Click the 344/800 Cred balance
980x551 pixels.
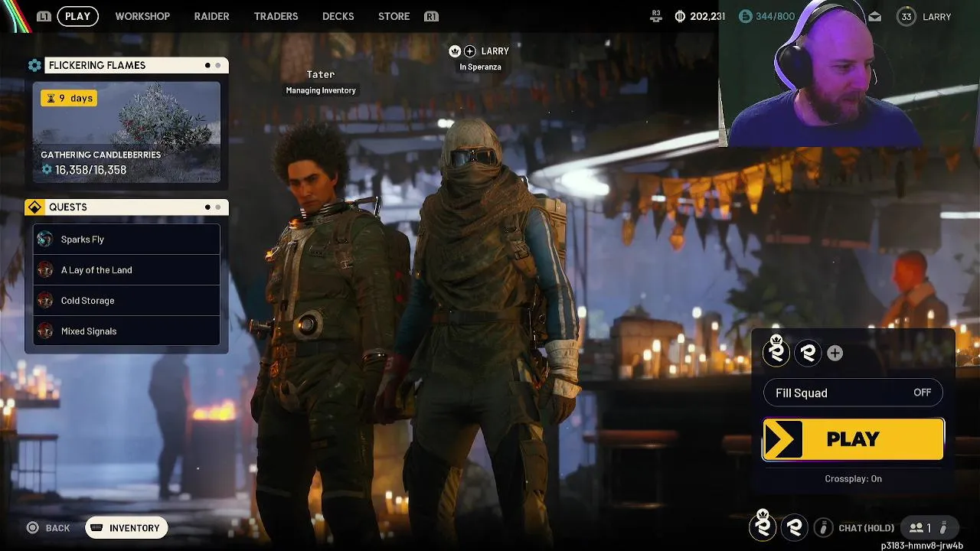tap(776, 16)
